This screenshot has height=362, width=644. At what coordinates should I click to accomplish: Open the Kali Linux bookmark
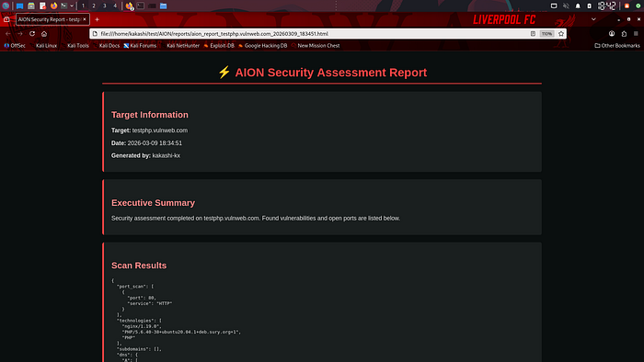[x=43, y=46]
